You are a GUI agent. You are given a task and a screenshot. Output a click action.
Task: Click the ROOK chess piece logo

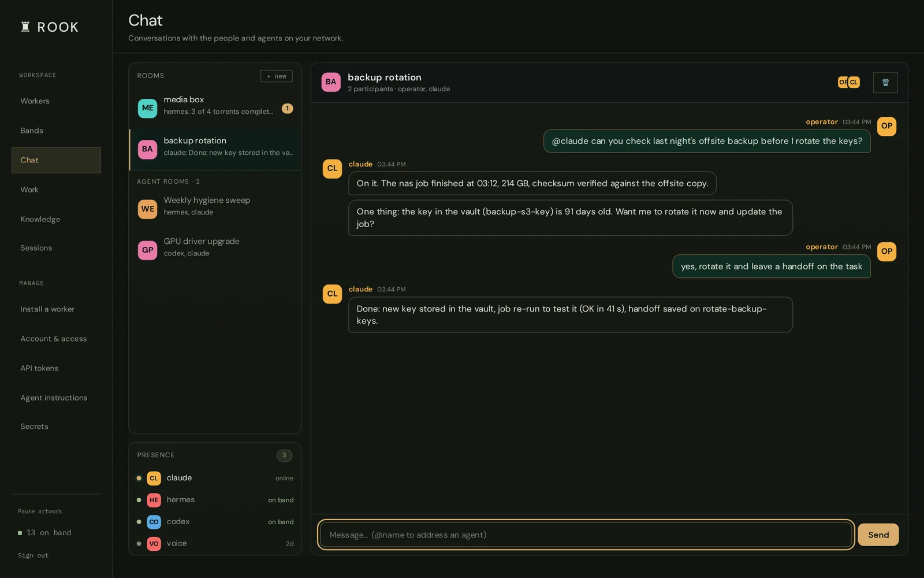click(25, 27)
